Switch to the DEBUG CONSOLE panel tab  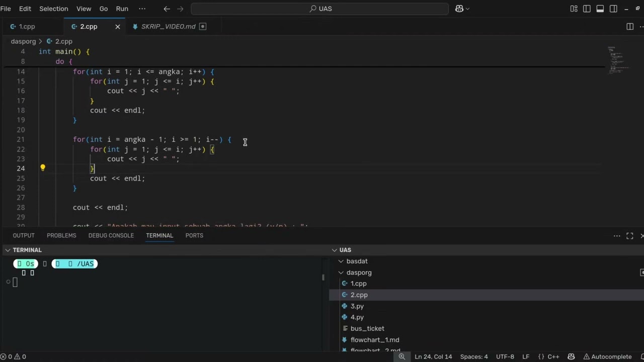111,235
